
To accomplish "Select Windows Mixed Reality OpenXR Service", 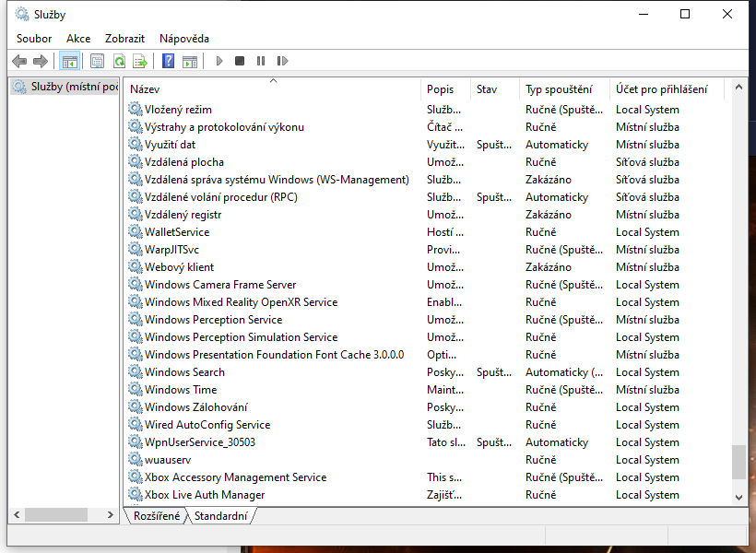I will tap(426, 301).
